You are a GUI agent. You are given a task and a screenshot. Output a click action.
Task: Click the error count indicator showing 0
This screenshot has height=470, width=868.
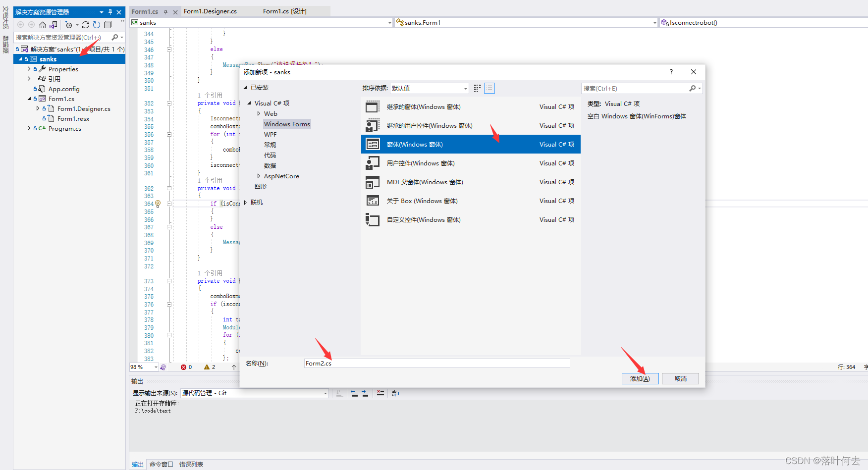click(x=186, y=367)
